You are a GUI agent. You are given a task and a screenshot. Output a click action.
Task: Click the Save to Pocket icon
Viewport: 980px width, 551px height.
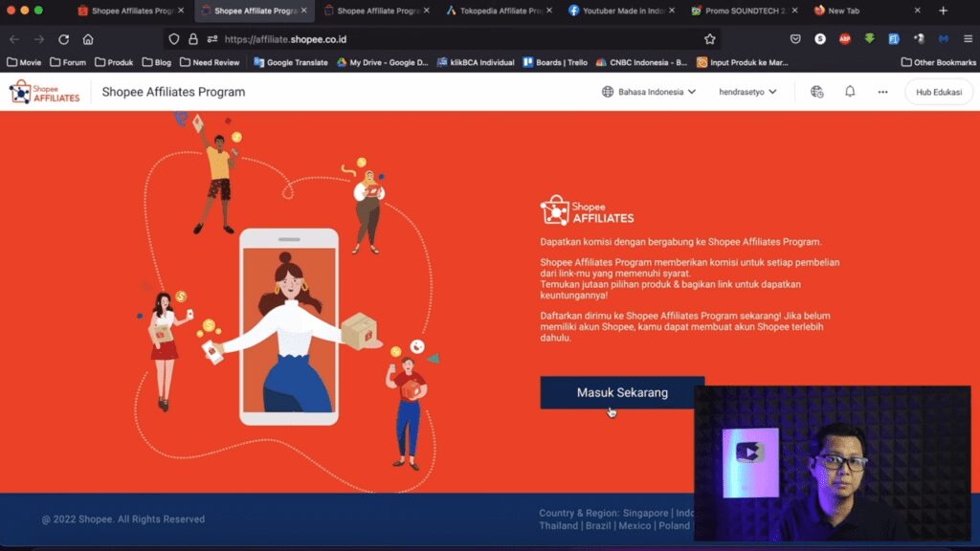(795, 39)
